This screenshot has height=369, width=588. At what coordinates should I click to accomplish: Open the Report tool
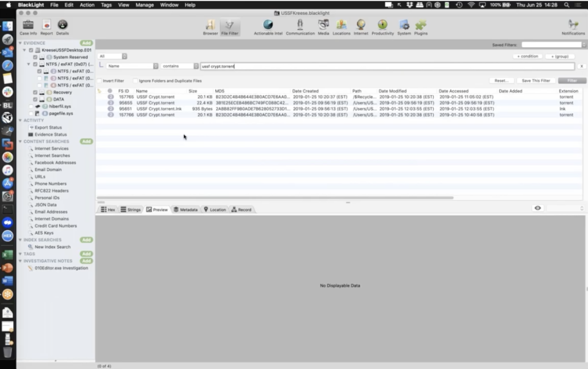47,28
